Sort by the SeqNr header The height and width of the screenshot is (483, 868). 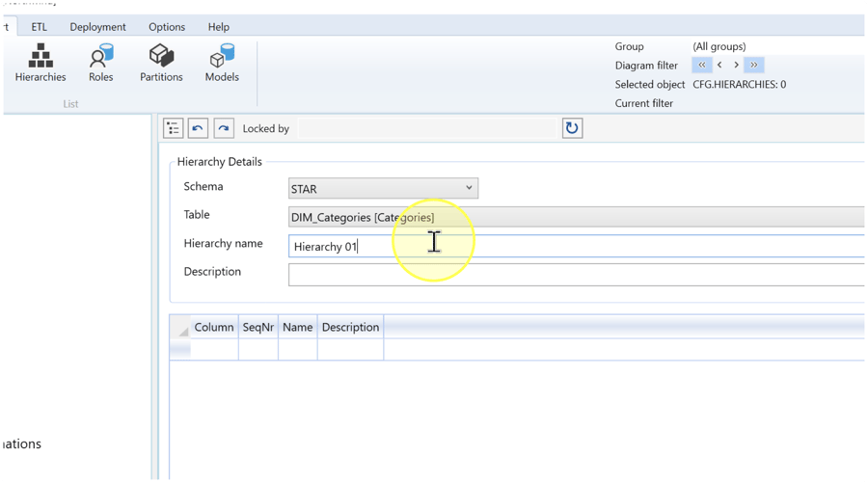click(258, 327)
